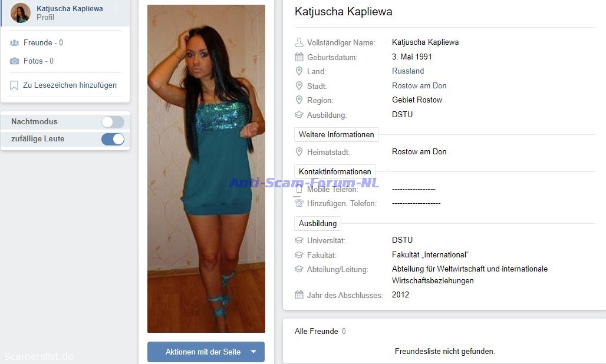Image resolution: width=606 pixels, height=364 pixels.
Task: Select the Weitere Informationen section tab
Action: pos(336,134)
